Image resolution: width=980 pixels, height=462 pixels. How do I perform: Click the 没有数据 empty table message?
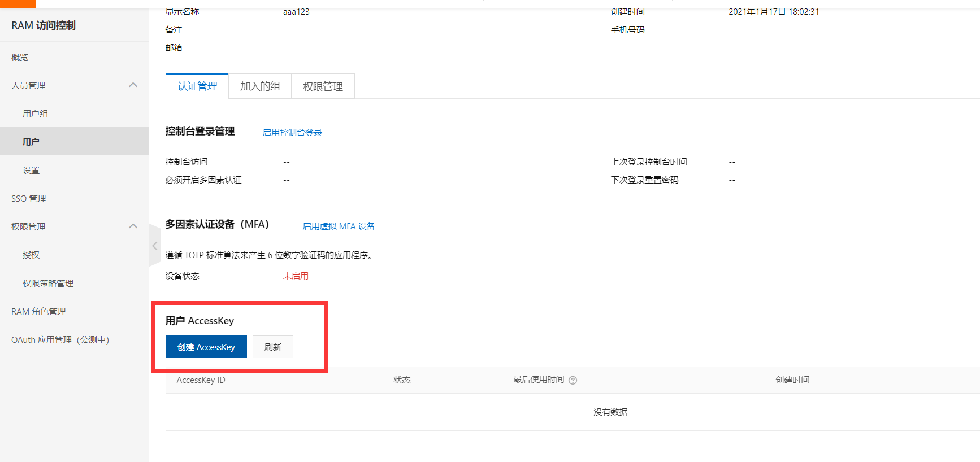coord(610,412)
